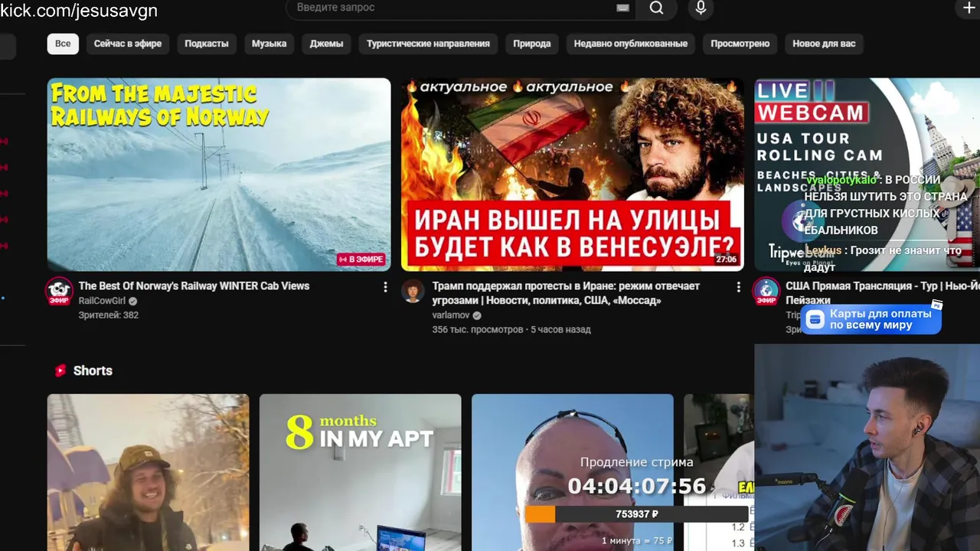The image size is (980, 551).
Task: Start voice search with microphone icon
Action: click(701, 8)
